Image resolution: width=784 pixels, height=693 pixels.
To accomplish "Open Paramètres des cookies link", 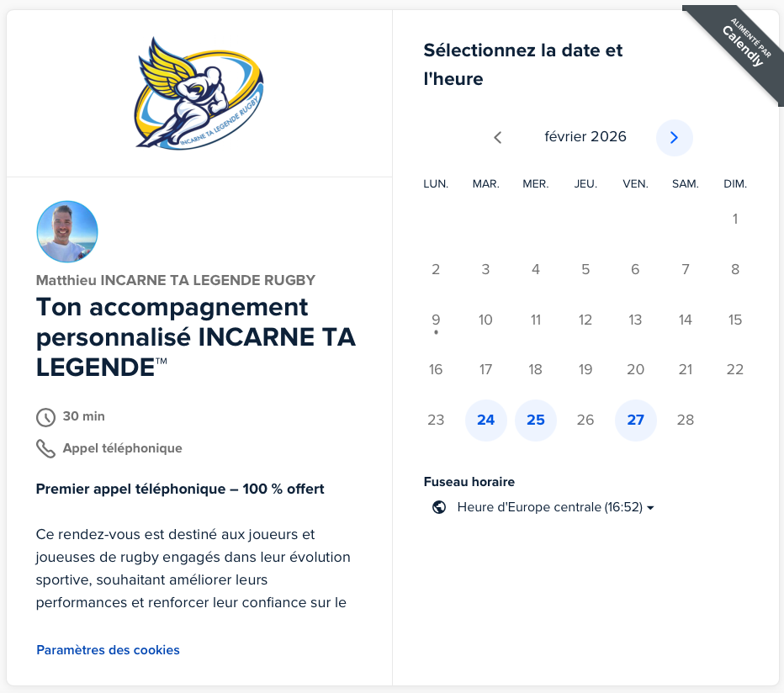I will [108, 650].
